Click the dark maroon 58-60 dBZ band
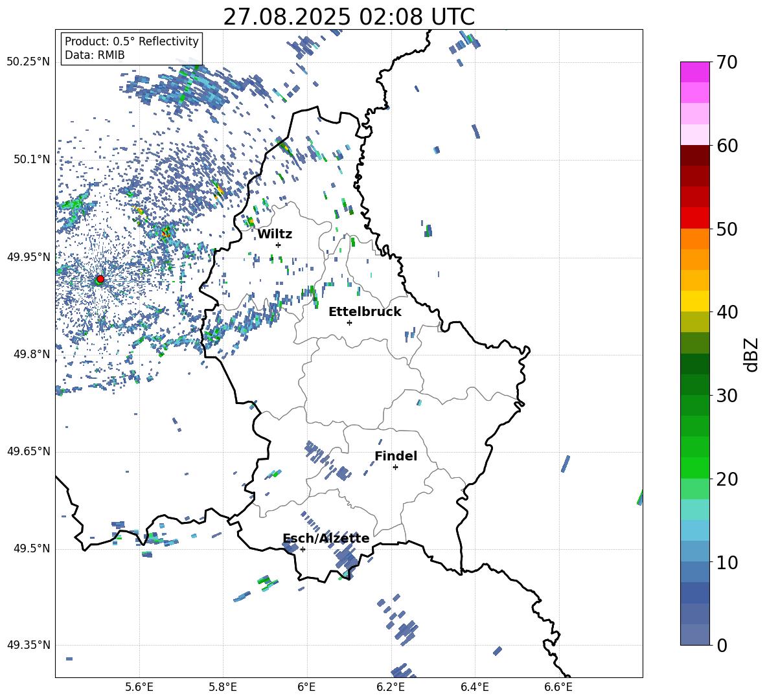The image size is (767, 700). [694, 156]
